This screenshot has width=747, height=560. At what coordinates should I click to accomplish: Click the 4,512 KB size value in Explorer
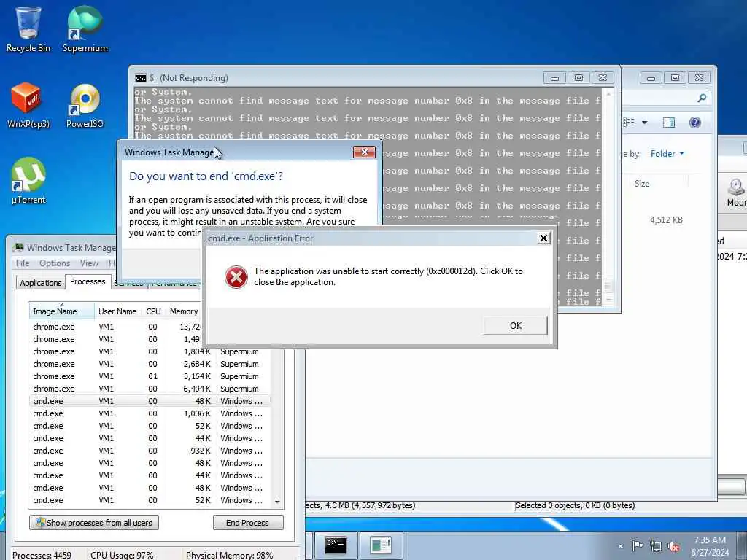tap(666, 220)
